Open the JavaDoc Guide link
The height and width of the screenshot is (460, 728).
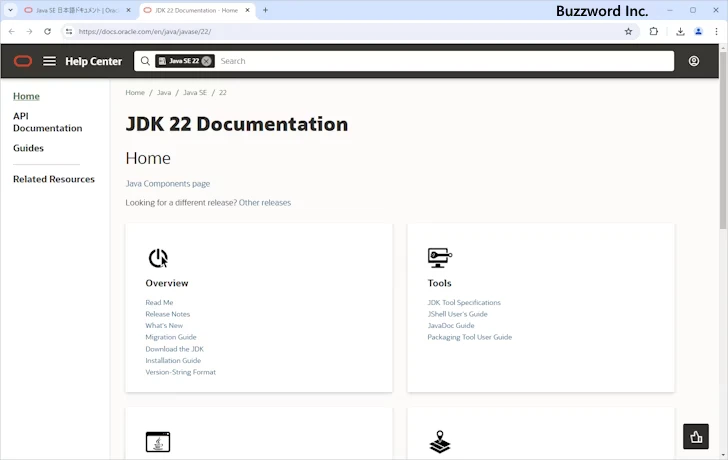click(x=451, y=325)
